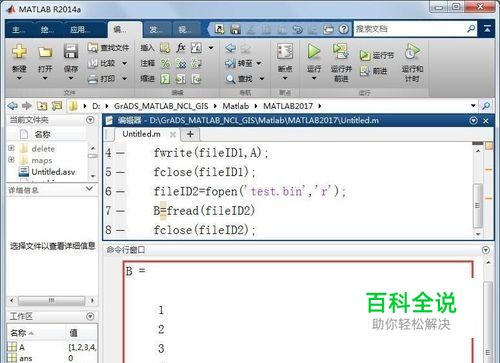Open the dropdown arrow under 断点
The height and width of the screenshot is (363, 500).
coord(285,78)
